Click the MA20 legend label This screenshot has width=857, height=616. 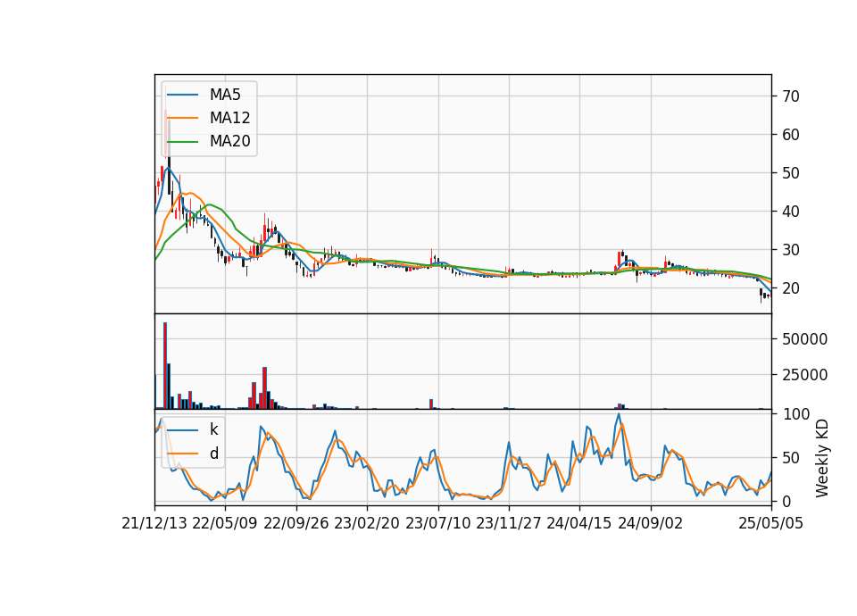(x=229, y=141)
